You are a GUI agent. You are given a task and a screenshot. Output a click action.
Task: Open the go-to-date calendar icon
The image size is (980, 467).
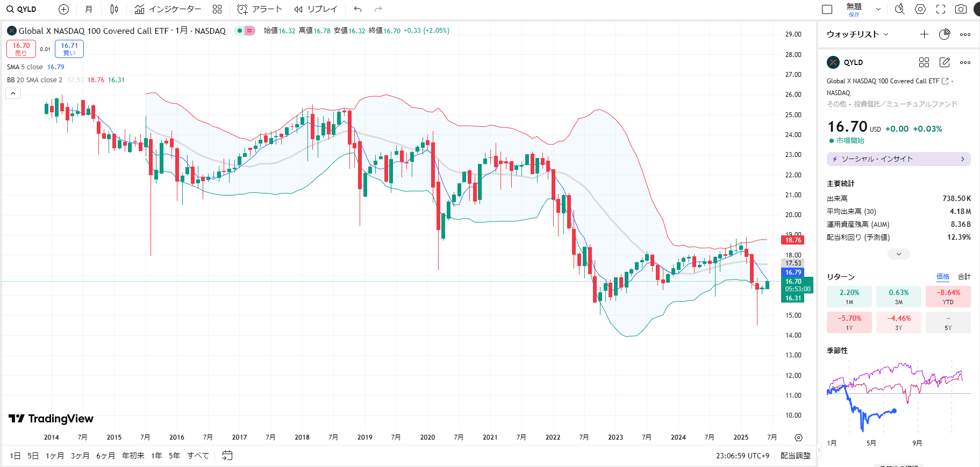227,456
